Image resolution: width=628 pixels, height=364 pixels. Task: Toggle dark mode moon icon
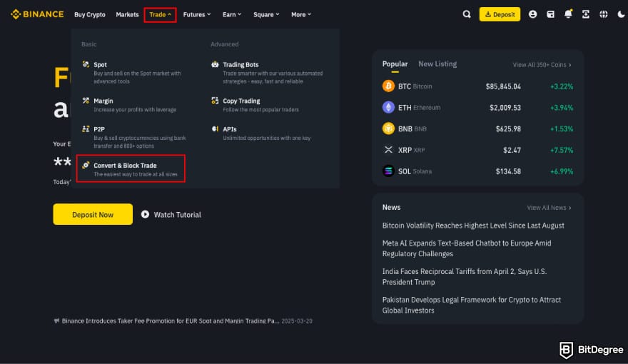[x=621, y=14]
